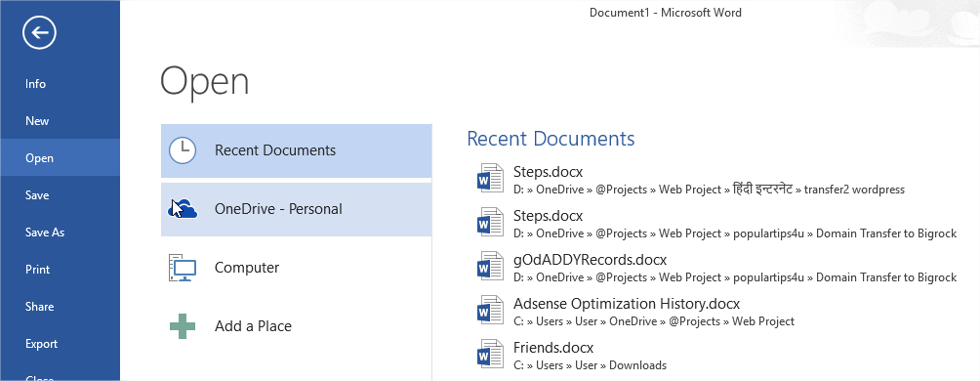This screenshot has width=980, height=381.
Task: Click Word icon beside Adsense Optimization History.docx
Action: 490,311
